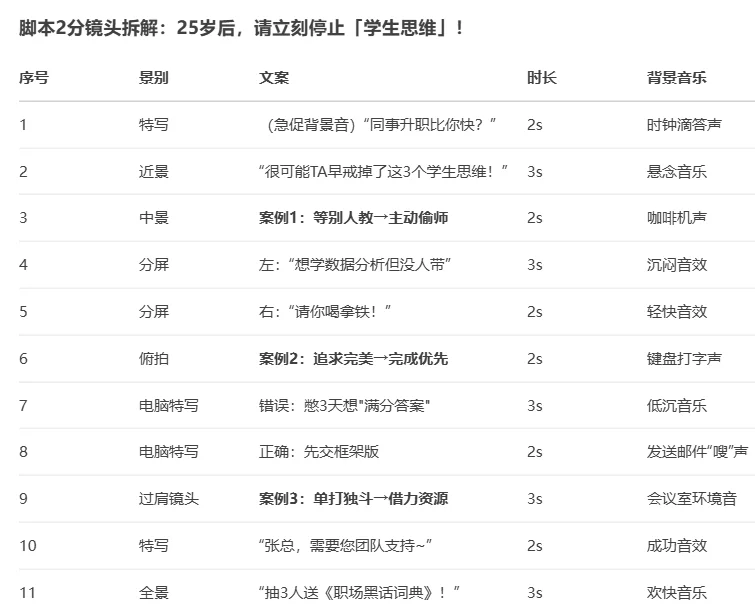Viewport: 755px width, 605px height.
Task: Click the '抽3人送《职场黑话词典》' cell
Action: (x=359, y=592)
